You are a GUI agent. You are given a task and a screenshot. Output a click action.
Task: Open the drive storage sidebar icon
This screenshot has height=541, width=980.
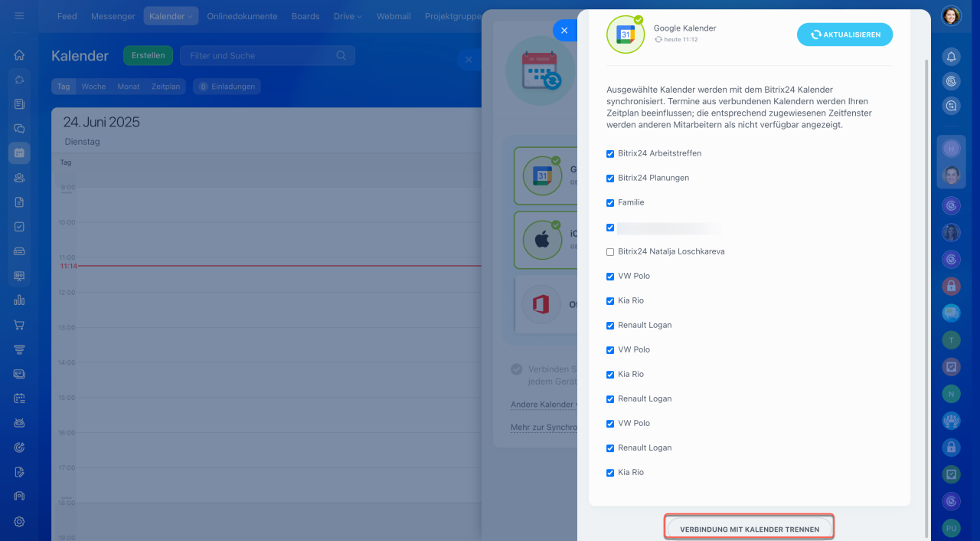point(19,251)
